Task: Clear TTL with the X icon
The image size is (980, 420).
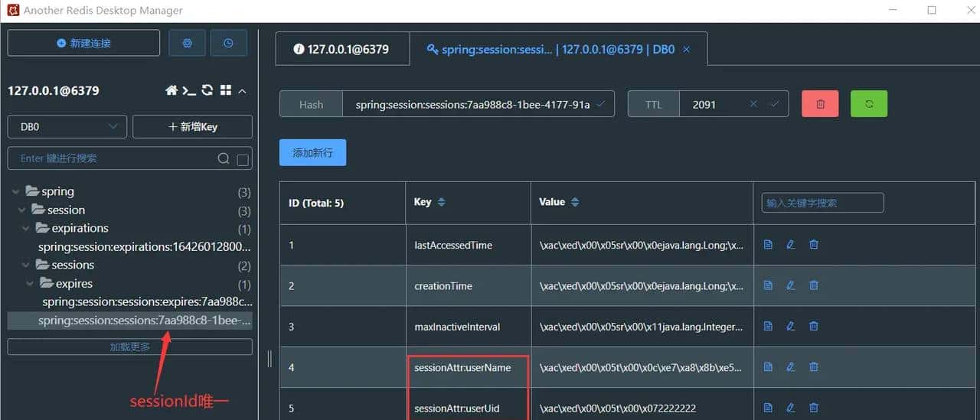Action: 753,104
